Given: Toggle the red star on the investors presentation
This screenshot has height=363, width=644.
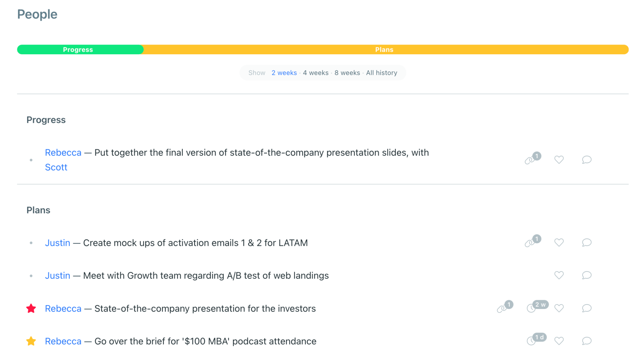Looking at the screenshot, I should [x=31, y=308].
